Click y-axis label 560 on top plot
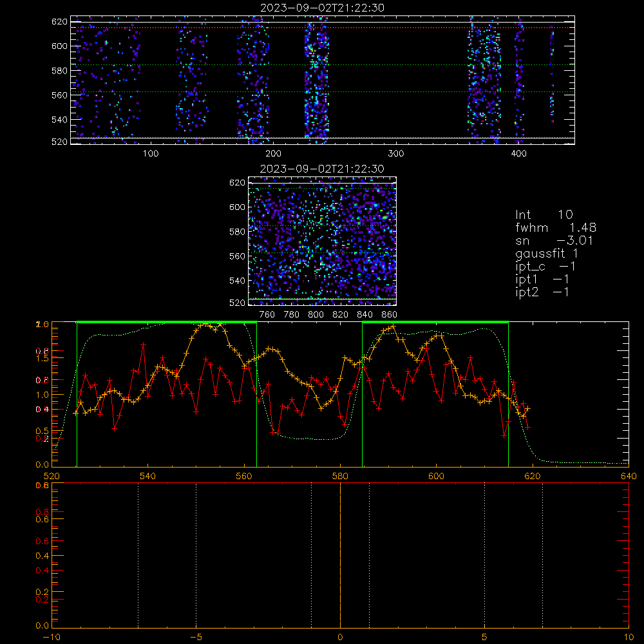The height and width of the screenshot is (644, 644). (59, 95)
